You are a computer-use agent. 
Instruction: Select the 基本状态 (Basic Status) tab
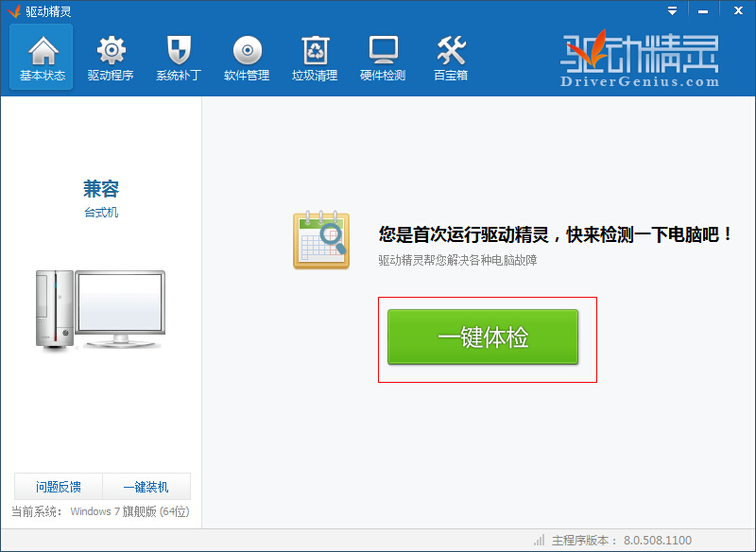coord(42,57)
